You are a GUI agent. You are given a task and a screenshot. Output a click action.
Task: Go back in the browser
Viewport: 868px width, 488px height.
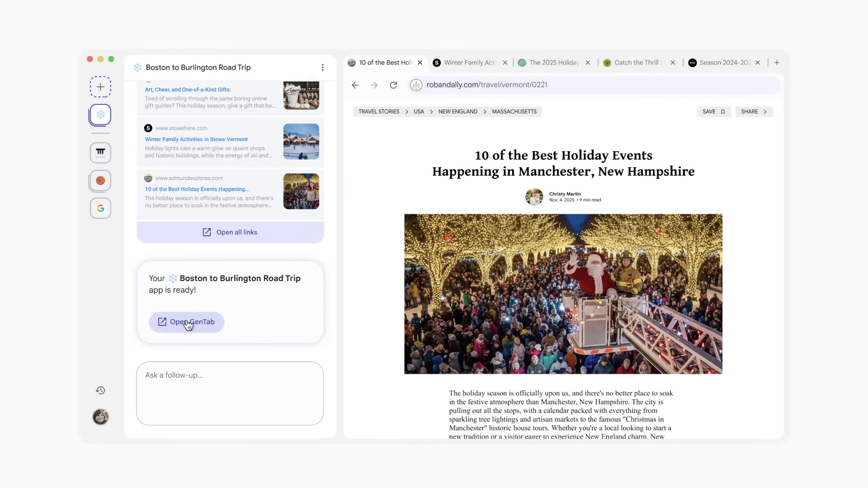(x=355, y=85)
